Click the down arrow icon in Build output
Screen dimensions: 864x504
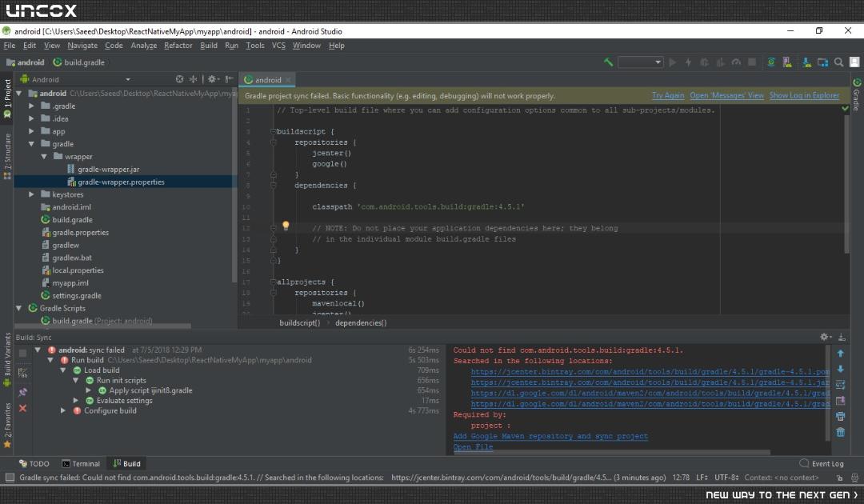pyautogui.click(x=840, y=369)
